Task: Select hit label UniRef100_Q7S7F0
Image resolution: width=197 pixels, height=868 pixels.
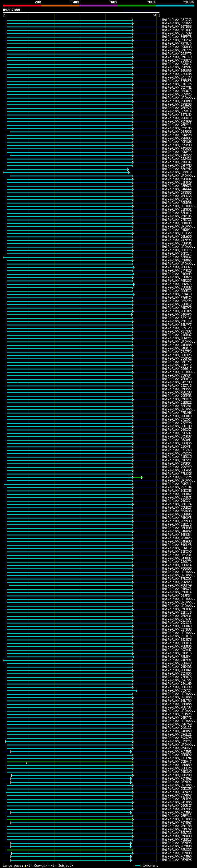Action: coord(176,352)
